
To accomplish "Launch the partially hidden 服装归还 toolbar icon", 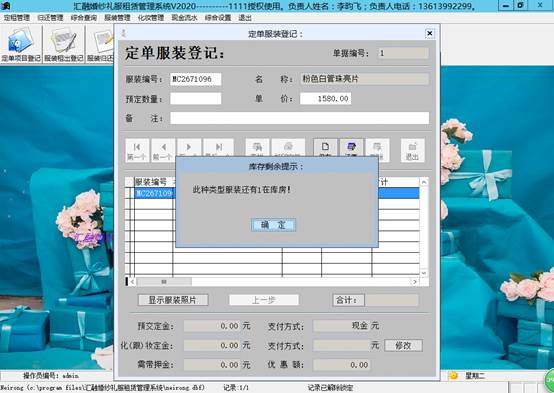I will point(100,45).
